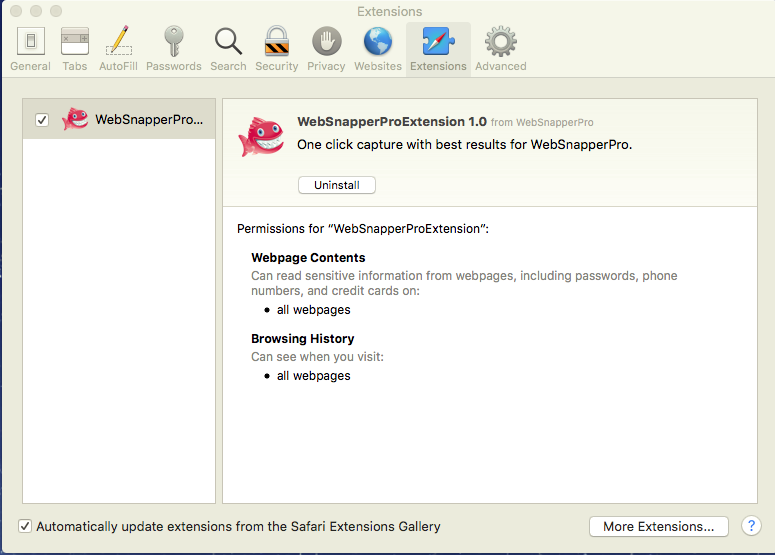775x555 pixels.
Task: Click the 'One click capture' description text
Action: click(x=465, y=145)
